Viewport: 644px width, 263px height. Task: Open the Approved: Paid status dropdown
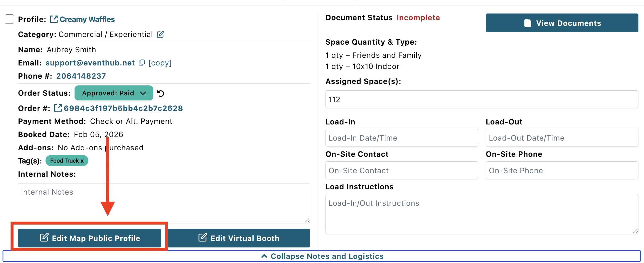click(114, 93)
